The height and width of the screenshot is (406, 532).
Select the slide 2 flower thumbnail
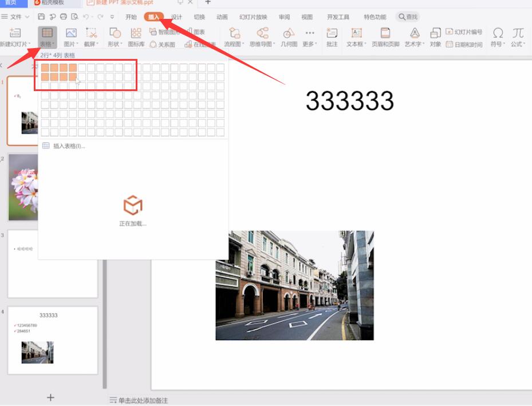23,187
